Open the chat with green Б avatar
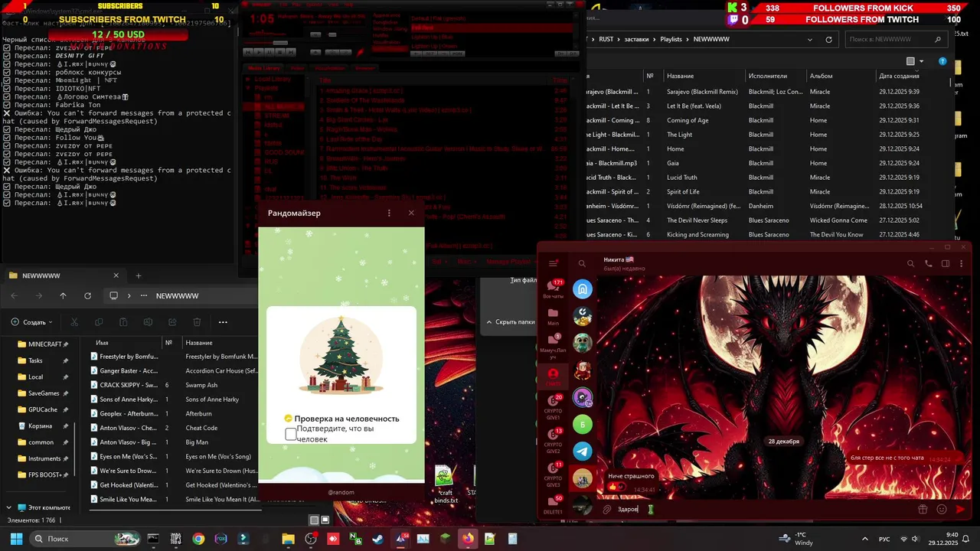This screenshot has width=980, height=551. (x=583, y=424)
